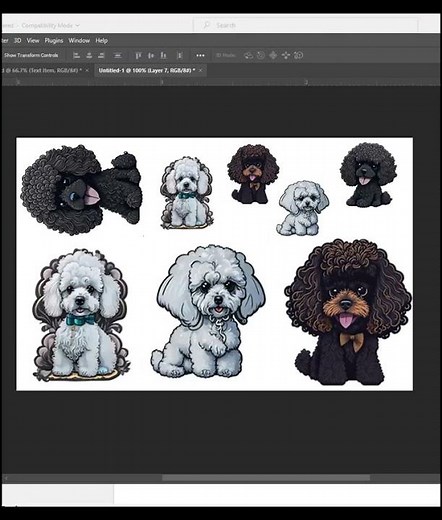Close the 66.7% Text Item document tab
Image resolution: width=442 pixels, height=520 pixels.
coord(87,70)
